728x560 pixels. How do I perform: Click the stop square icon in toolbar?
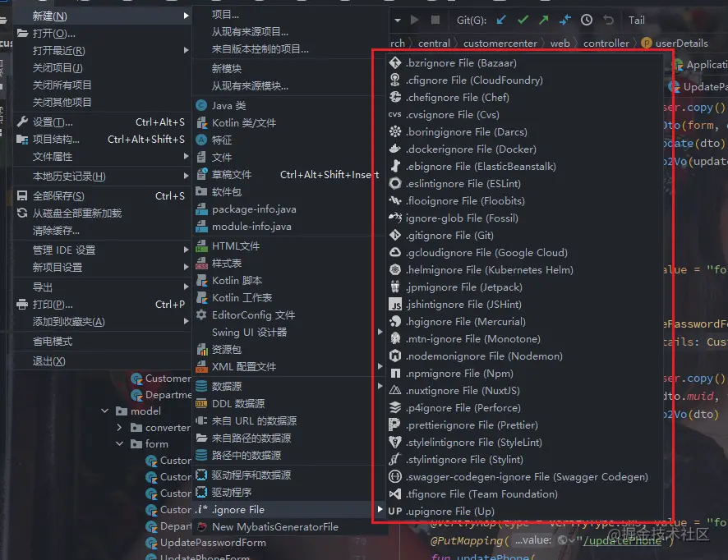click(x=435, y=20)
